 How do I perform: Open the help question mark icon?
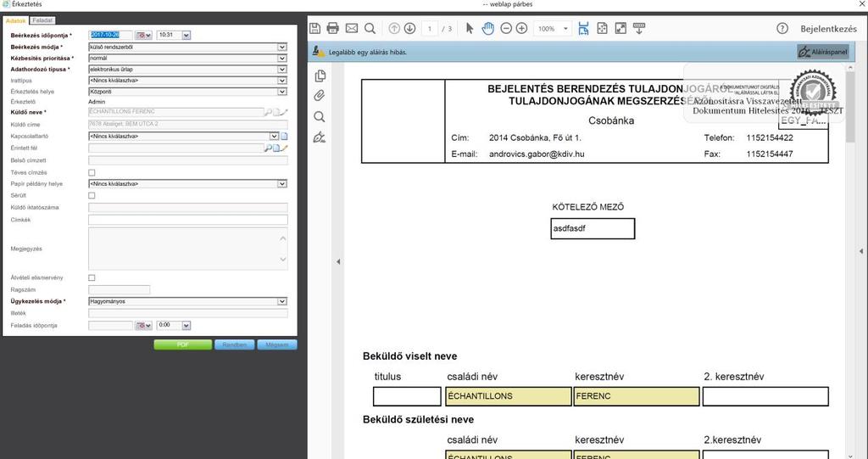click(782, 28)
